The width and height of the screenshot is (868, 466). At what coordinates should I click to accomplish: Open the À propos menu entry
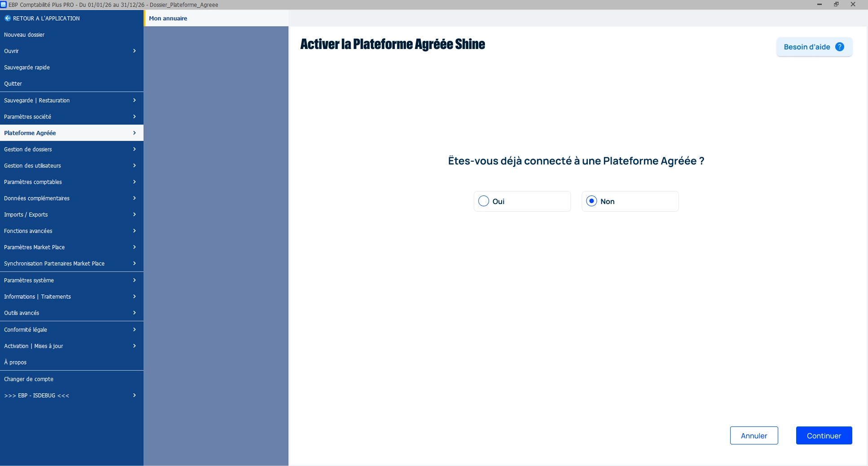(72, 362)
